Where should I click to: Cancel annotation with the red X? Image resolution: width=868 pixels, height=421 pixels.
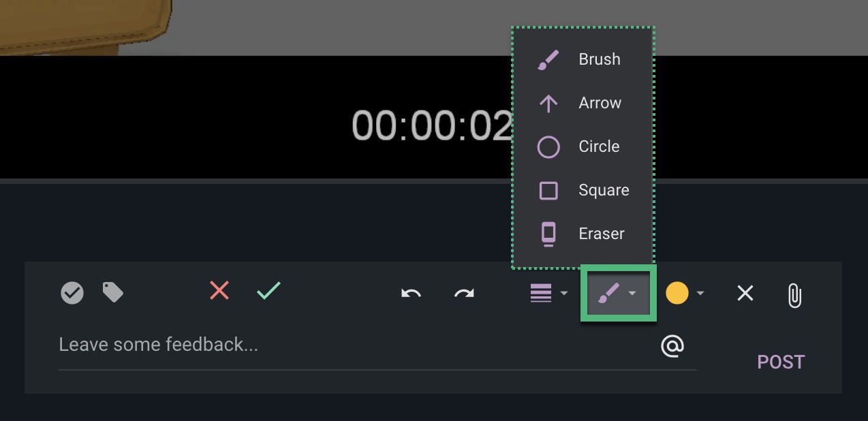(x=218, y=292)
